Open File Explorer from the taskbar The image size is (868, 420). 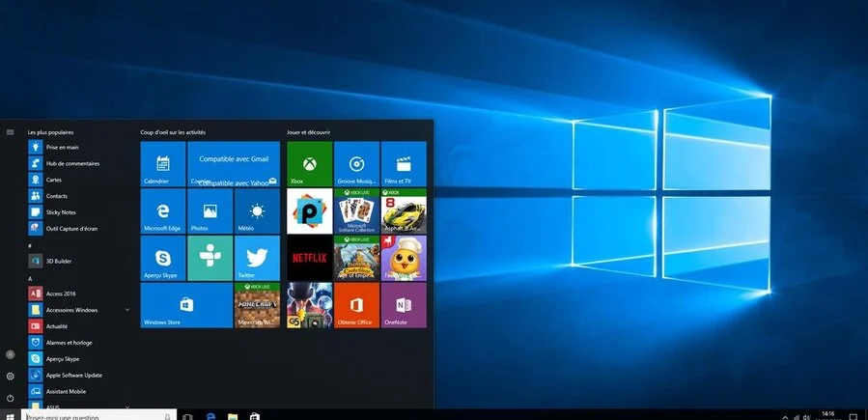[x=233, y=415]
